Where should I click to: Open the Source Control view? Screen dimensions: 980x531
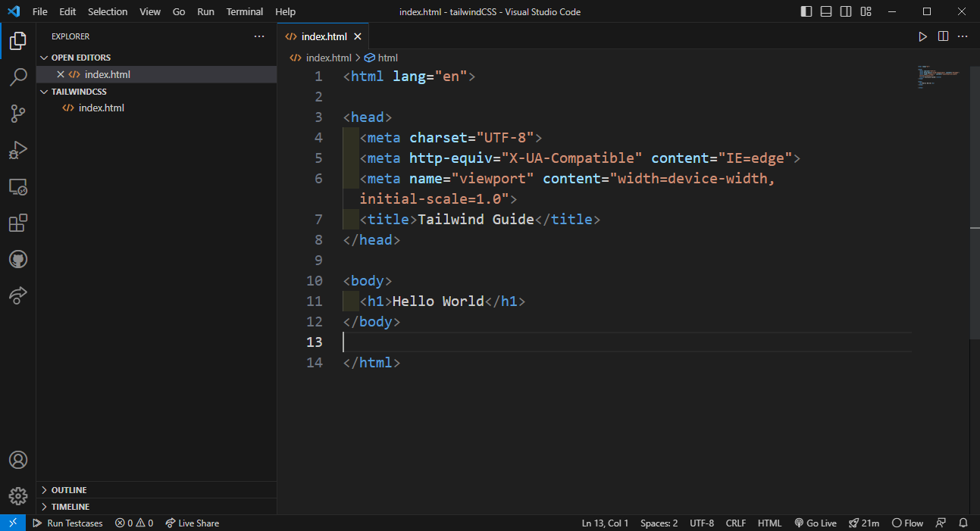(x=18, y=114)
